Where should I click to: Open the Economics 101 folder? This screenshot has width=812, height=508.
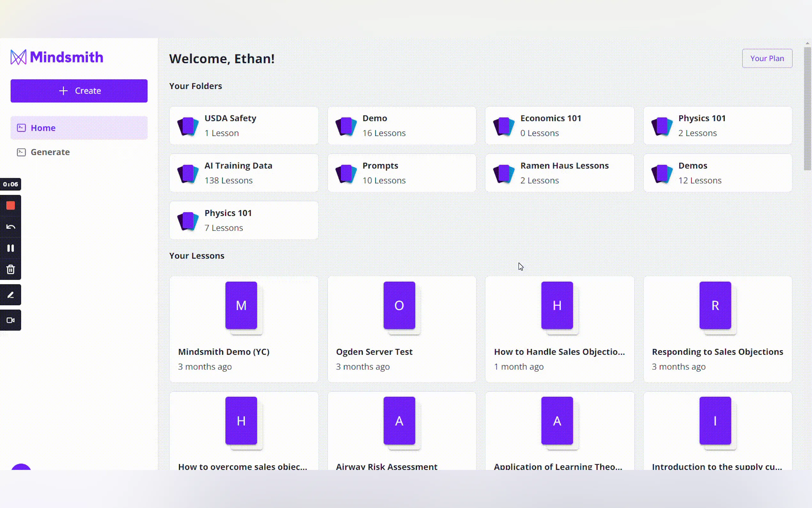click(559, 125)
